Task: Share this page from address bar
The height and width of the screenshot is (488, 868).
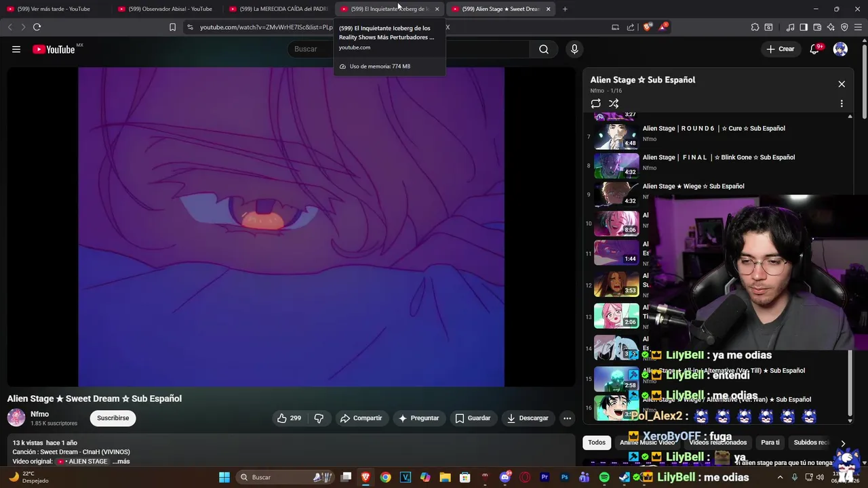Action: click(x=631, y=27)
